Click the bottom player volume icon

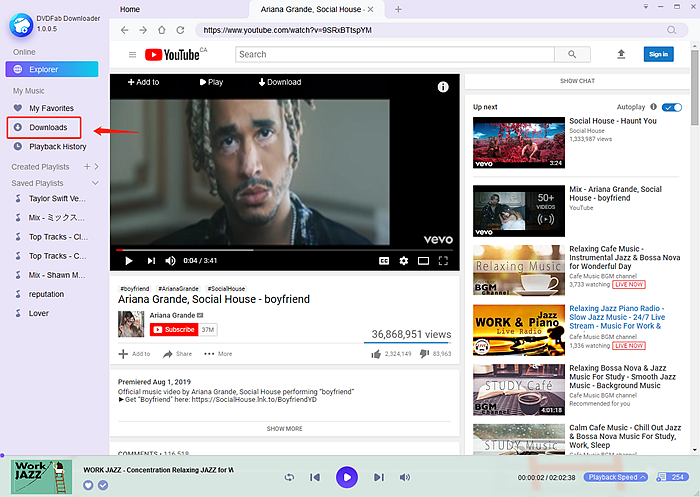click(404, 477)
